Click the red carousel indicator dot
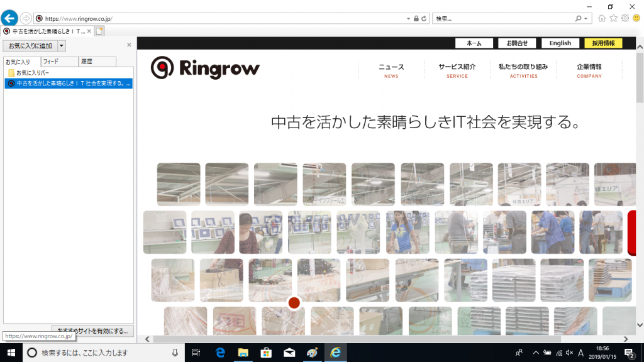The image size is (644, 362). pos(293,303)
